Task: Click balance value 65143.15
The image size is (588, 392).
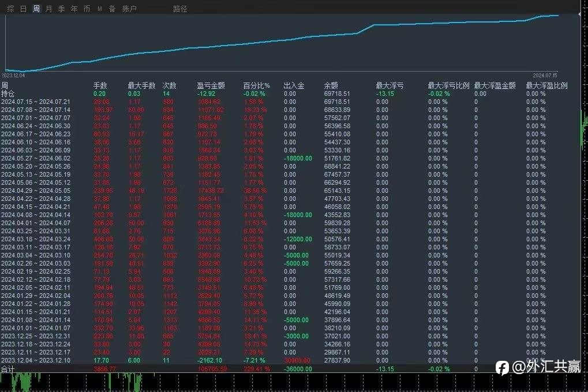Action: click(x=337, y=191)
